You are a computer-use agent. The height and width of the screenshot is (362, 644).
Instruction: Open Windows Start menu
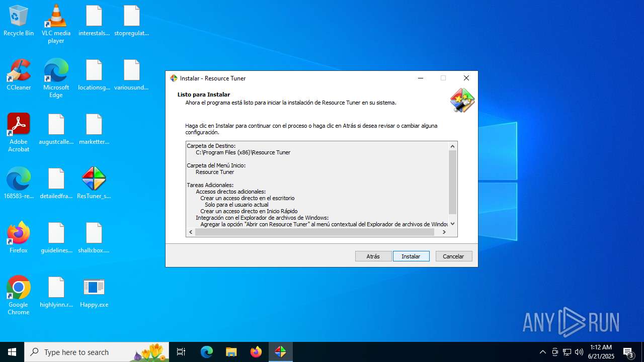[12, 352]
